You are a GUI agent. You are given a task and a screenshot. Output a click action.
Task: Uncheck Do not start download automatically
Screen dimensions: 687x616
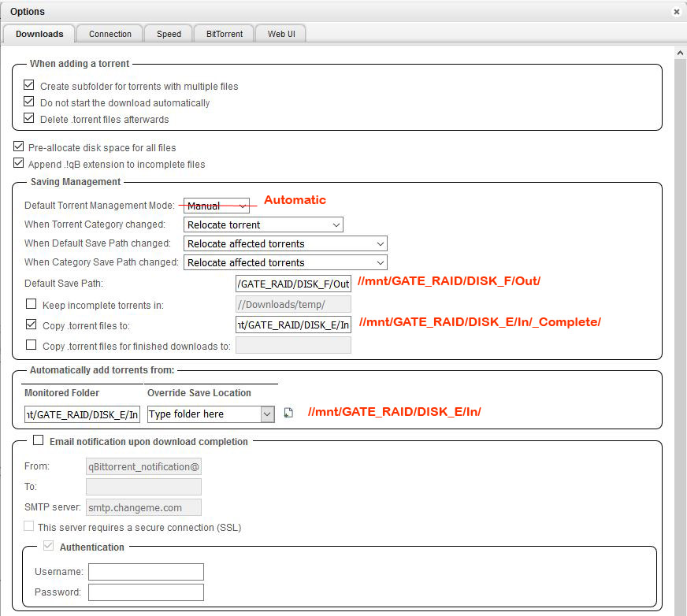click(x=29, y=101)
